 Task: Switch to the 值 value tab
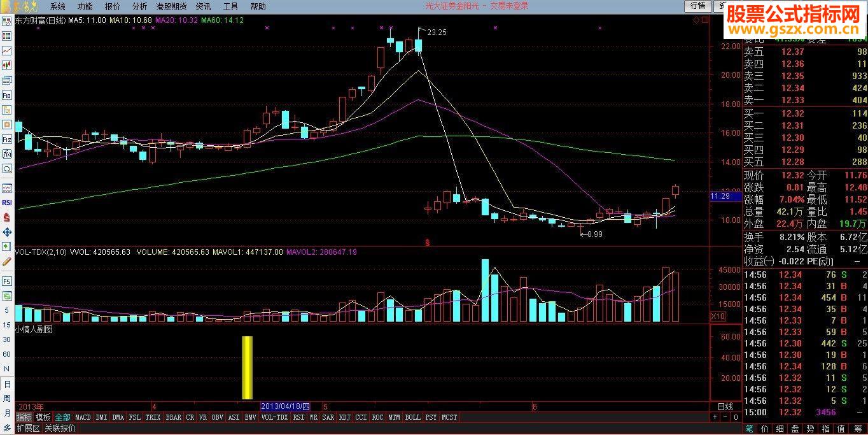pyautogui.click(x=841, y=429)
